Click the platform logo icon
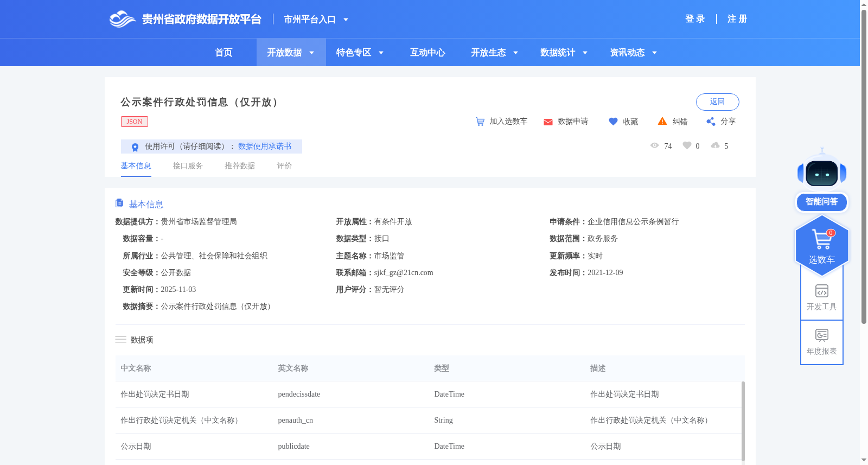 122,19
